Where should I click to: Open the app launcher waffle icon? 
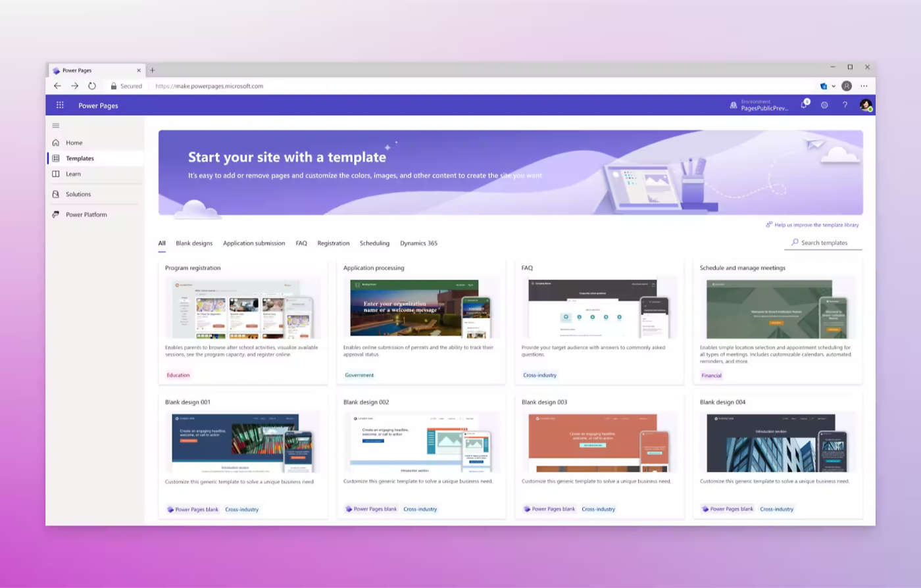coord(60,105)
